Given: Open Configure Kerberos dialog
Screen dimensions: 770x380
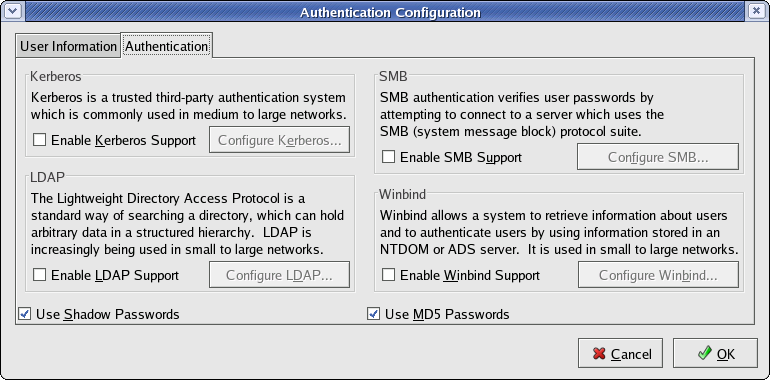Looking at the screenshot, I should (x=279, y=140).
